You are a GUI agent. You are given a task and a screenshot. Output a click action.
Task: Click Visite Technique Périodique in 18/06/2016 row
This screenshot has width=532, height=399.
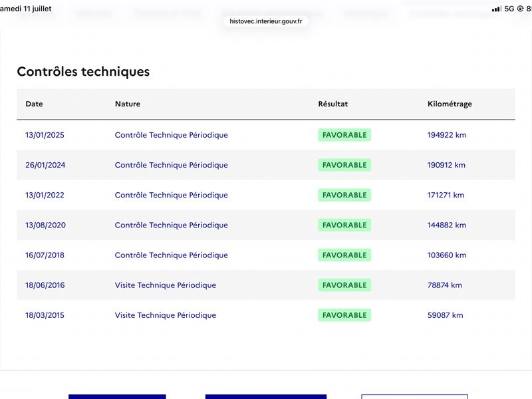[x=166, y=285]
